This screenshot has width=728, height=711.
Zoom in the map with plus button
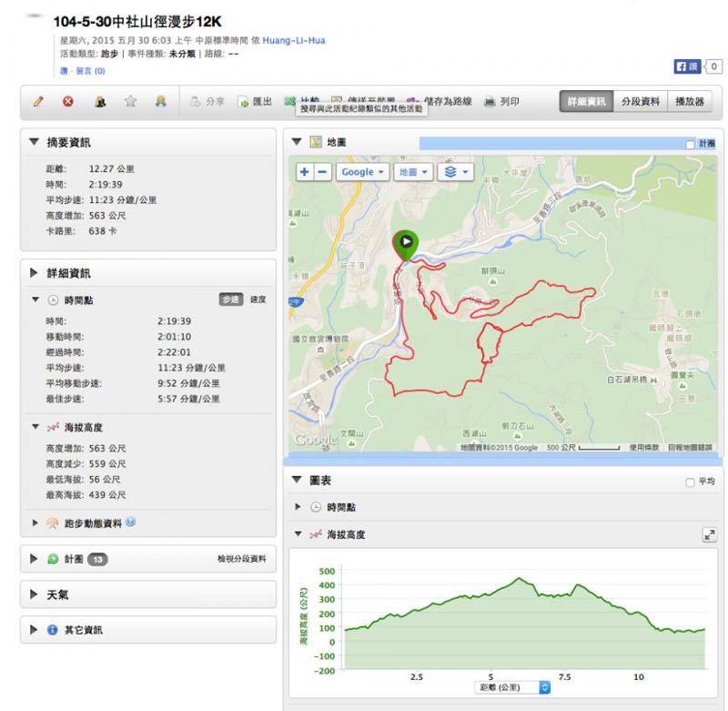pos(305,172)
